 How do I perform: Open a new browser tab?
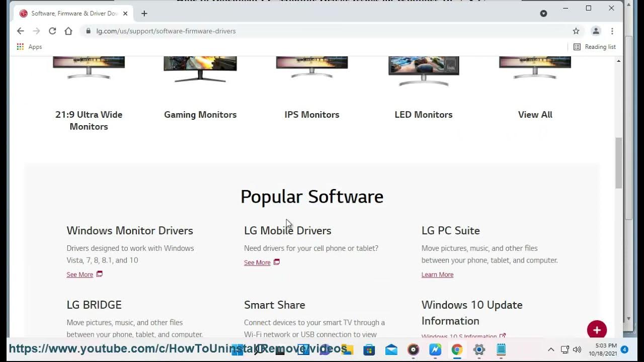pyautogui.click(x=144, y=14)
